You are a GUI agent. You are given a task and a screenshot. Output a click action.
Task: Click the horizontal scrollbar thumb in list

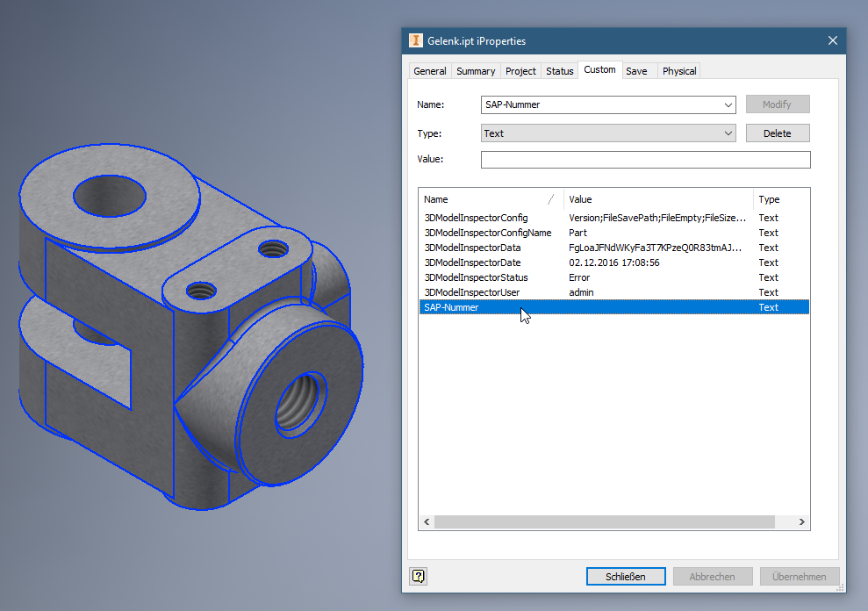point(605,521)
